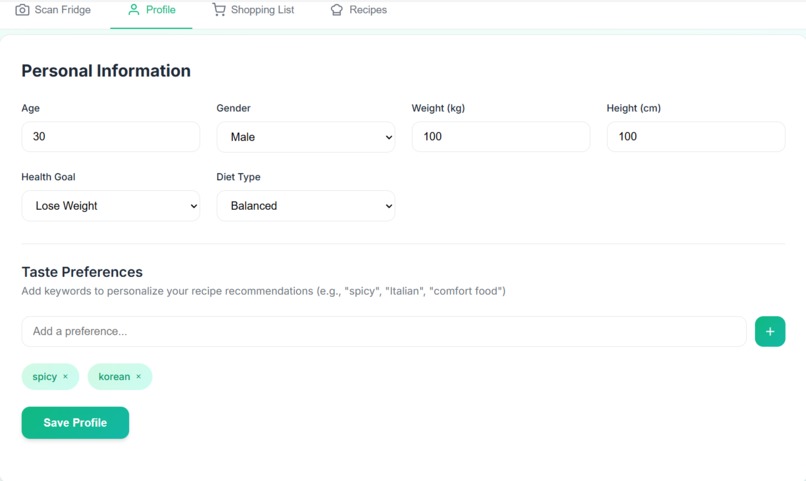Click the chef hat Recipes icon
This screenshot has height=481, width=806.
coord(336,10)
